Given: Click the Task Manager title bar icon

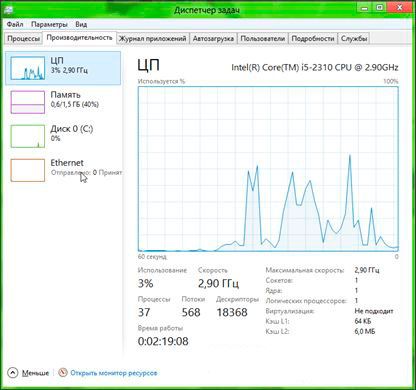Looking at the screenshot, I should click(8, 9).
